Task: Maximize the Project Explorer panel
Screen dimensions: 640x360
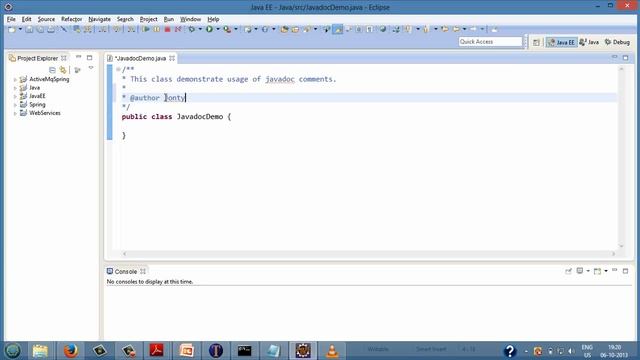Action: tap(89, 58)
